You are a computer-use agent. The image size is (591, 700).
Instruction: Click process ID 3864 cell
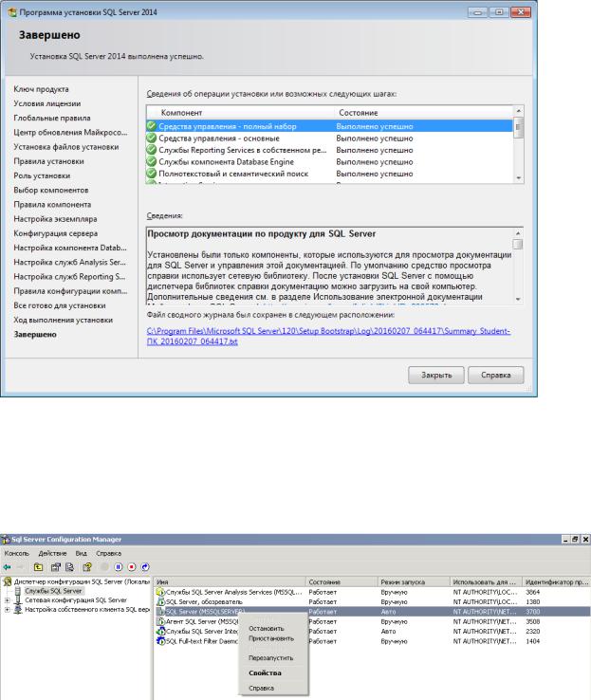pyautogui.click(x=532, y=592)
